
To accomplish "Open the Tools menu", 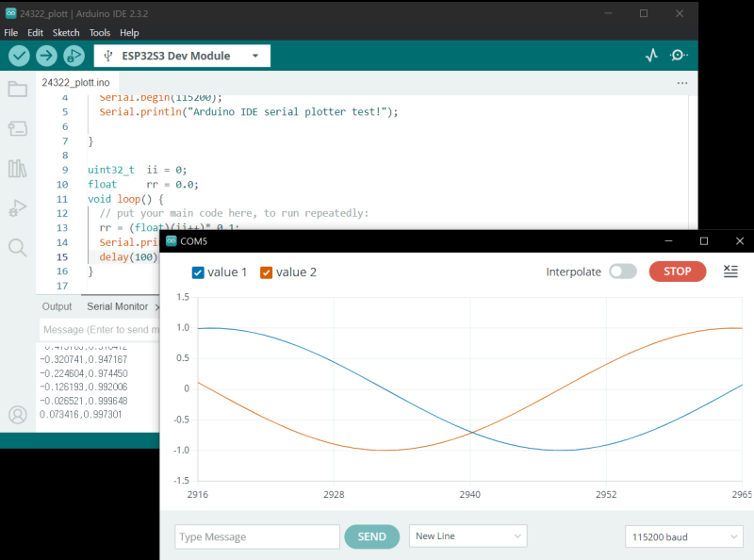I will tap(99, 32).
